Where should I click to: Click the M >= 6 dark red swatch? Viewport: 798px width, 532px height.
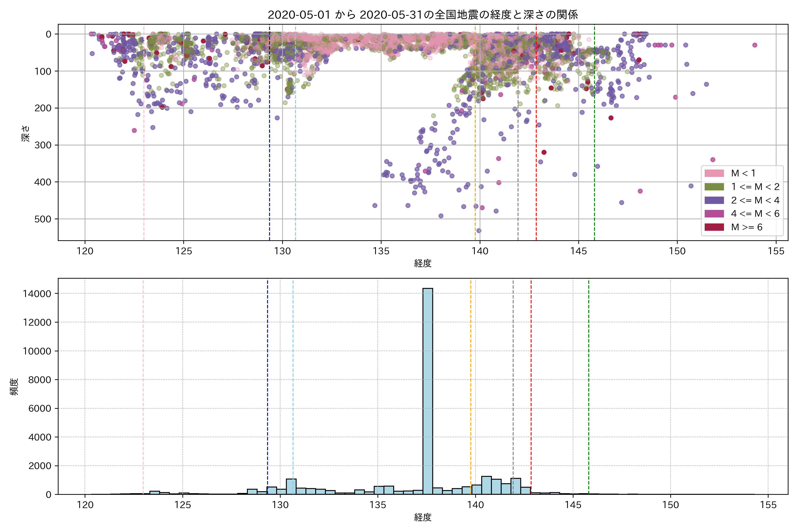714,227
